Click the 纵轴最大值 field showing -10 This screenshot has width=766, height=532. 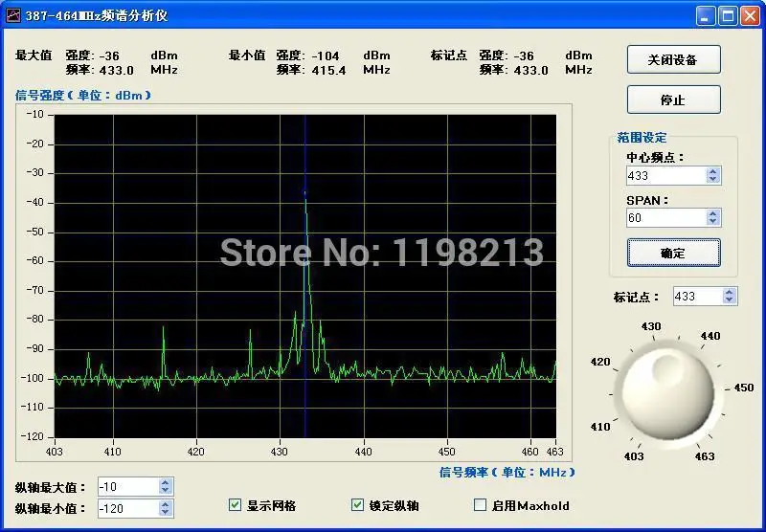(128, 487)
